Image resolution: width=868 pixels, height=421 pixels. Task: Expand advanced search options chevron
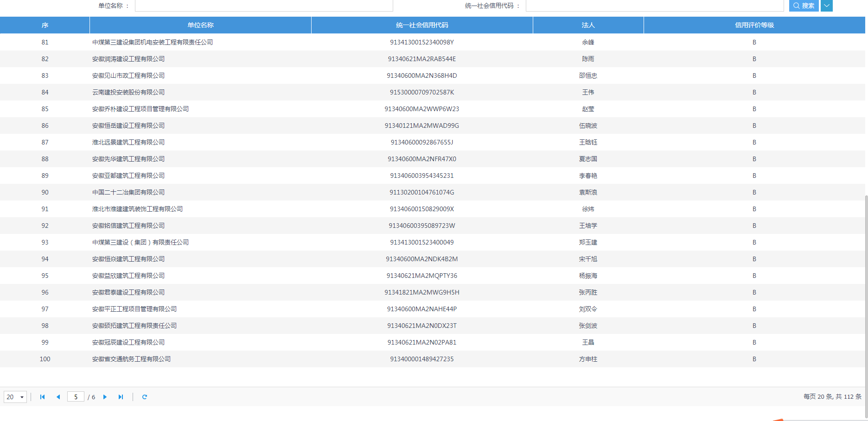coord(827,6)
